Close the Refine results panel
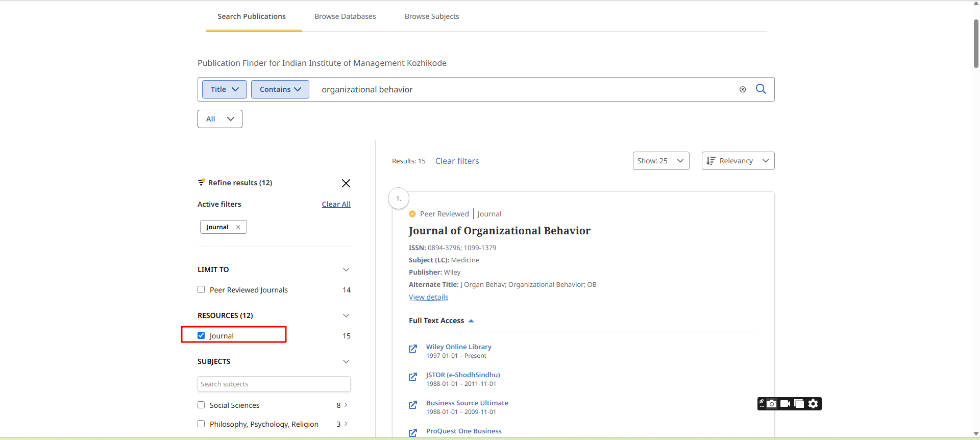This screenshot has width=980, height=440. [346, 183]
